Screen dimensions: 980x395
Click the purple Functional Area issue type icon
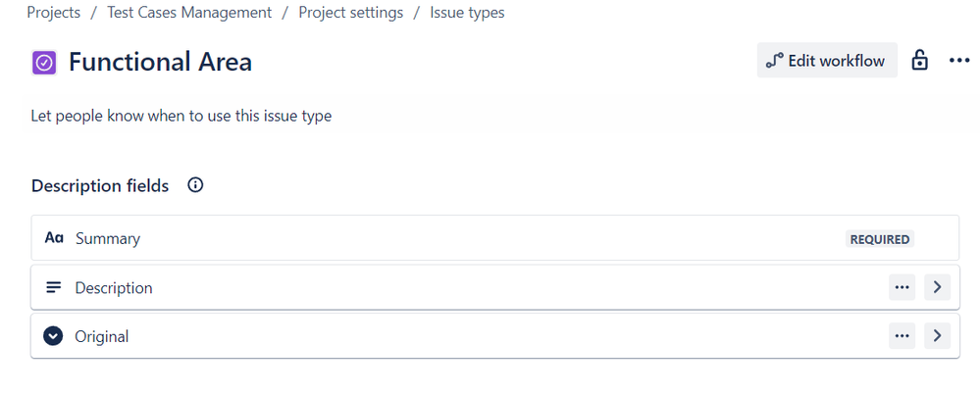point(44,63)
